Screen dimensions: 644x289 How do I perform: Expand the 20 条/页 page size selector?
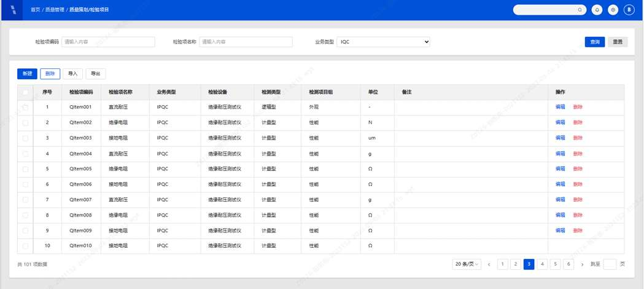click(467, 264)
